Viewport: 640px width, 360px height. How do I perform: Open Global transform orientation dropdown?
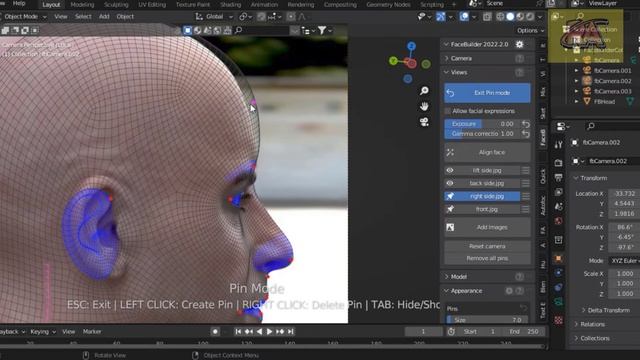pos(214,17)
